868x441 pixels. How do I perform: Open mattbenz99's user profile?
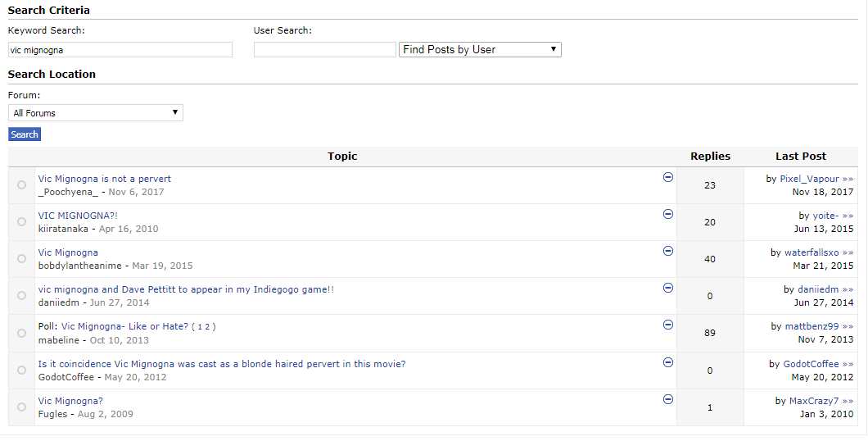coord(812,327)
